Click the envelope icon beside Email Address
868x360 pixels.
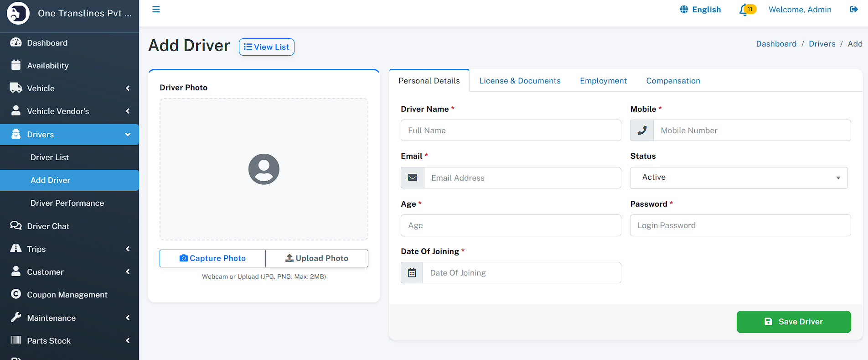[x=413, y=178]
